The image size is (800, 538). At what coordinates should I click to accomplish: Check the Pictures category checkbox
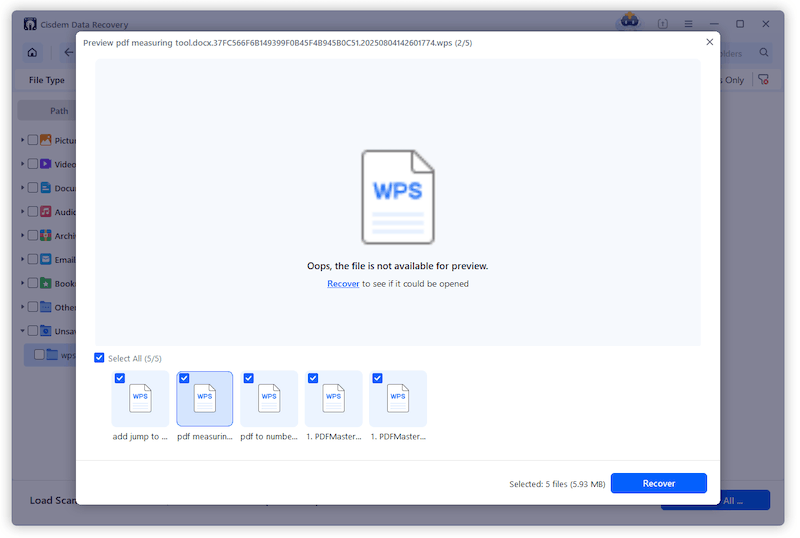tap(33, 140)
